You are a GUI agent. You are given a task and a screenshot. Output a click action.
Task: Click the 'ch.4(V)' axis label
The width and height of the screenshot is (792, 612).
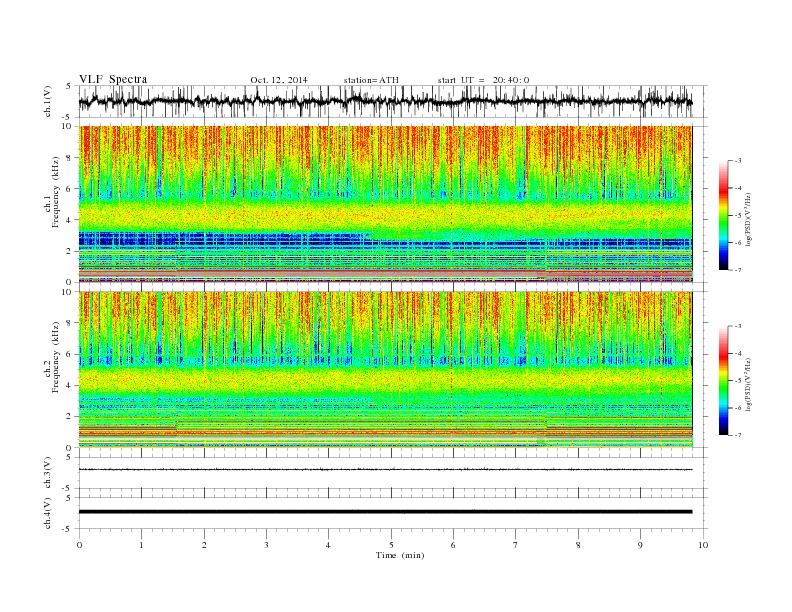(48, 513)
